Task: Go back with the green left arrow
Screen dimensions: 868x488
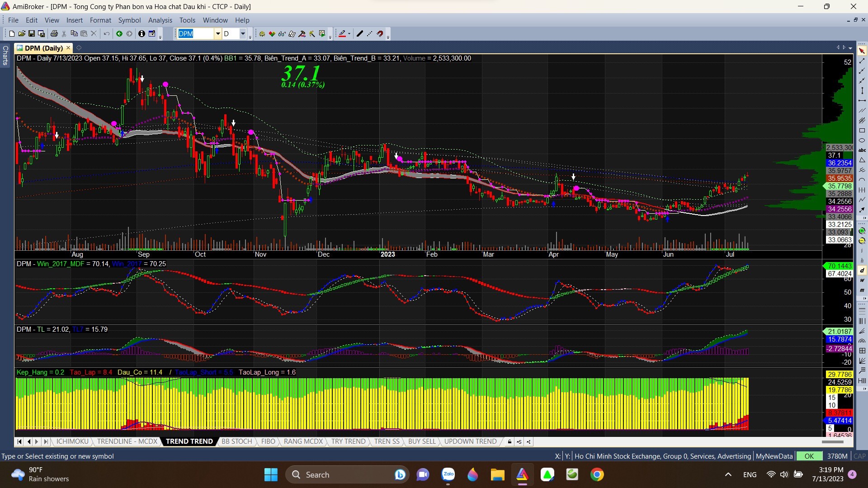Action: point(119,33)
